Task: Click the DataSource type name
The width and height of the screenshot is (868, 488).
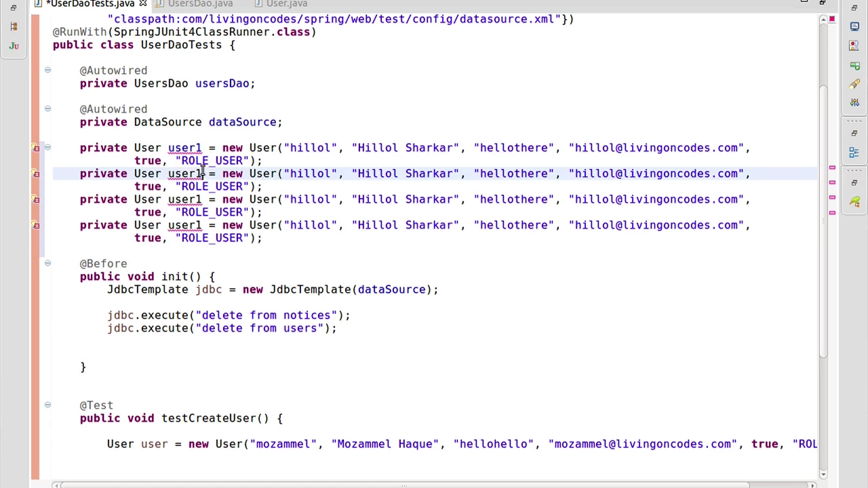Action: click(x=167, y=122)
